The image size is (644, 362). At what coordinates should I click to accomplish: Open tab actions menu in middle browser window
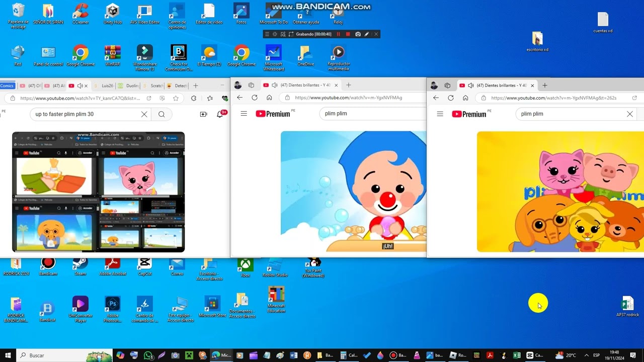[251, 85]
